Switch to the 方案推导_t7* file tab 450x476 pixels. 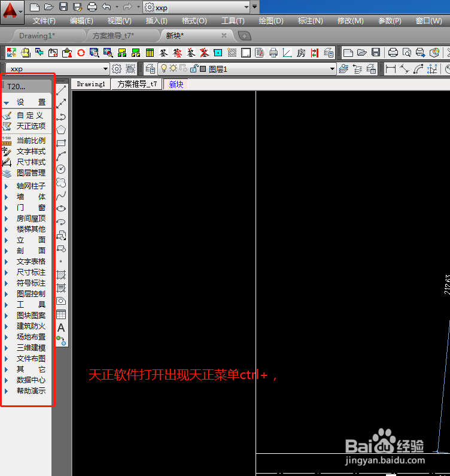point(113,36)
